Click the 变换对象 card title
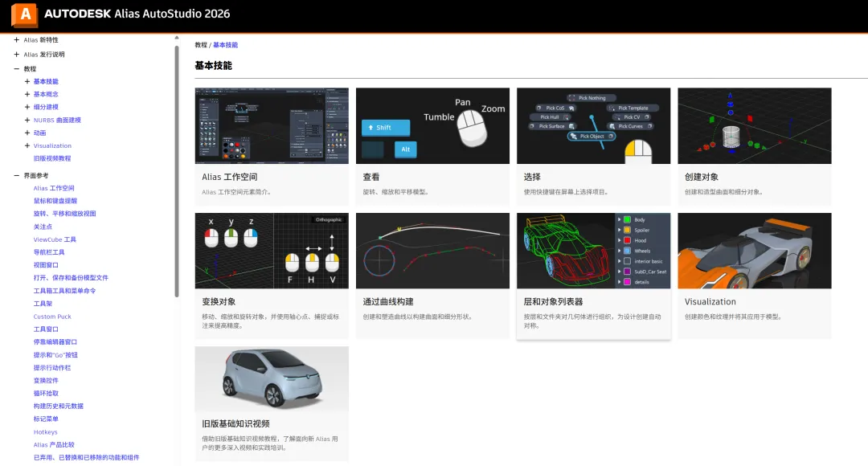The height and width of the screenshot is (466, 868). pyautogui.click(x=219, y=301)
